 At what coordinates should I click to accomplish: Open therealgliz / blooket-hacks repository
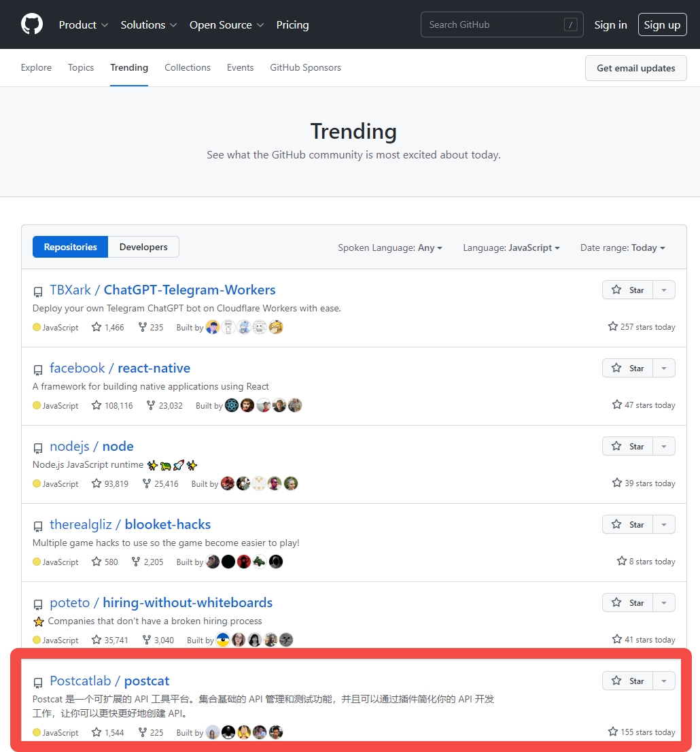coord(130,525)
